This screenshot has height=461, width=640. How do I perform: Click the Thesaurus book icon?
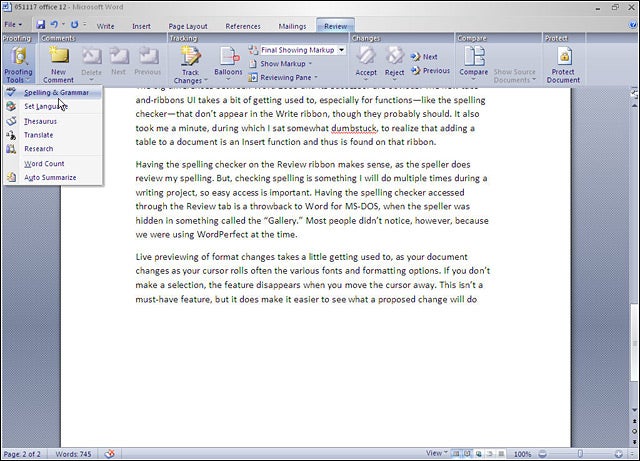click(11, 121)
